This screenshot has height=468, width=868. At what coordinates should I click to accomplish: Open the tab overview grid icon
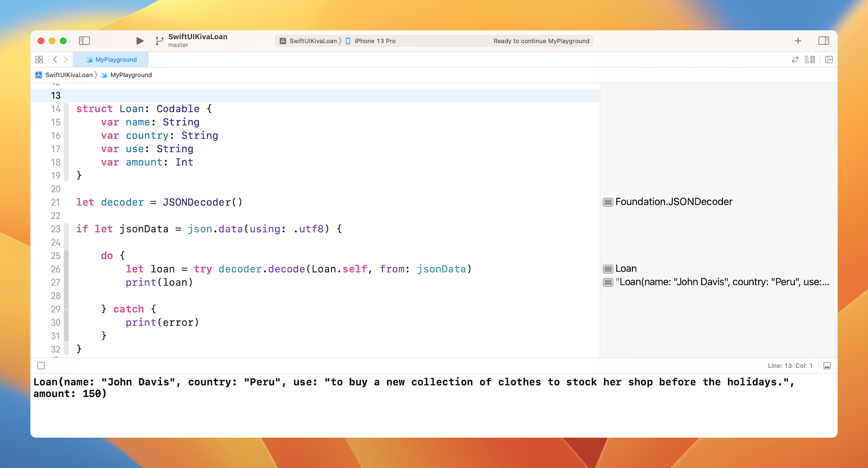click(x=39, y=59)
